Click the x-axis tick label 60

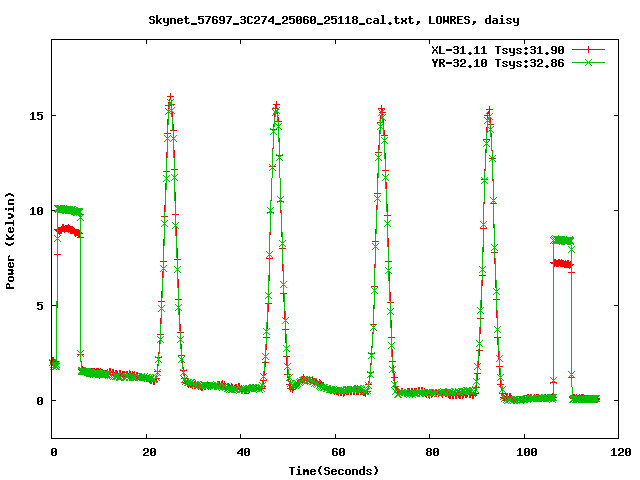coord(338,452)
